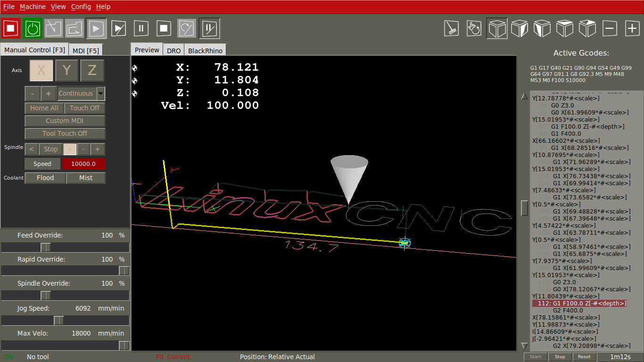Click the Tool Touch Off button

pyautogui.click(x=65, y=133)
